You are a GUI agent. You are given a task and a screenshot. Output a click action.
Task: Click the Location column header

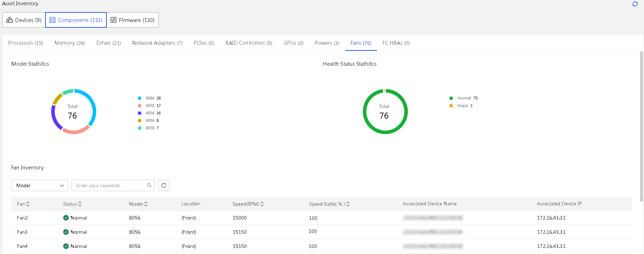tap(191, 204)
